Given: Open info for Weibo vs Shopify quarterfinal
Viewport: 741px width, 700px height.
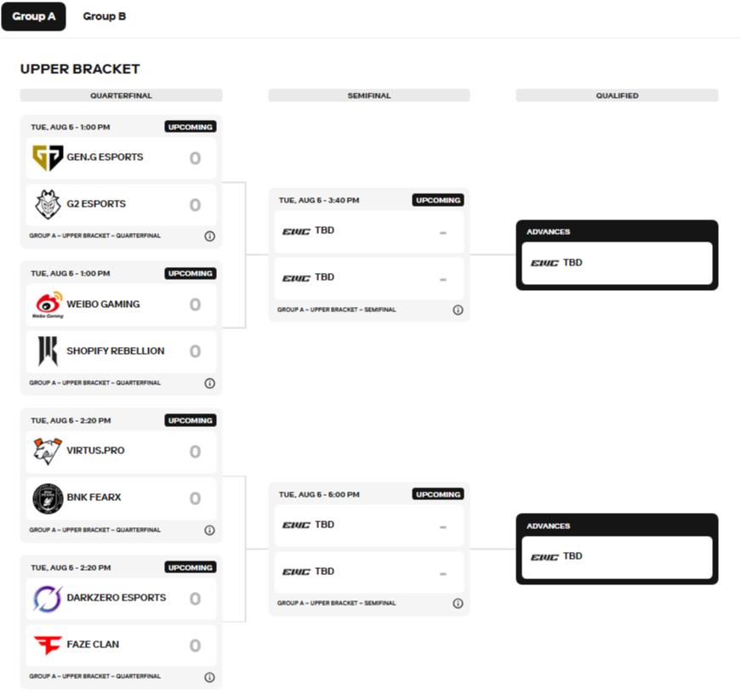Looking at the screenshot, I should coord(209,384).
